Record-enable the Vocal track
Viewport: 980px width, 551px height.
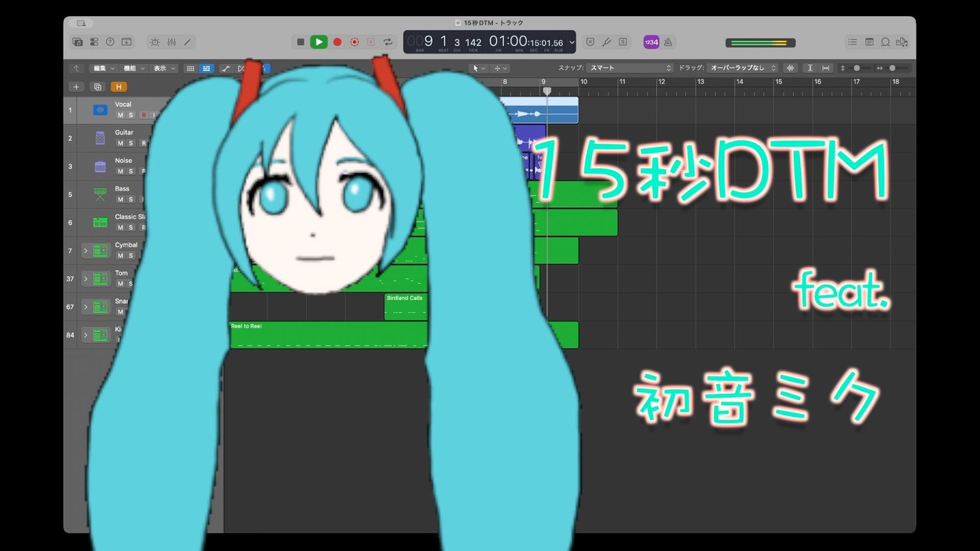pos(142,115)
